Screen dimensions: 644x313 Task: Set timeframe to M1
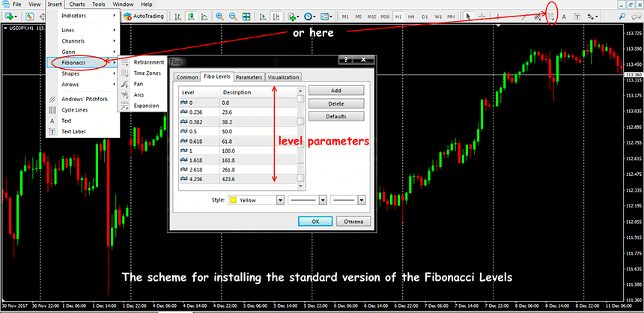pos(345,16)
